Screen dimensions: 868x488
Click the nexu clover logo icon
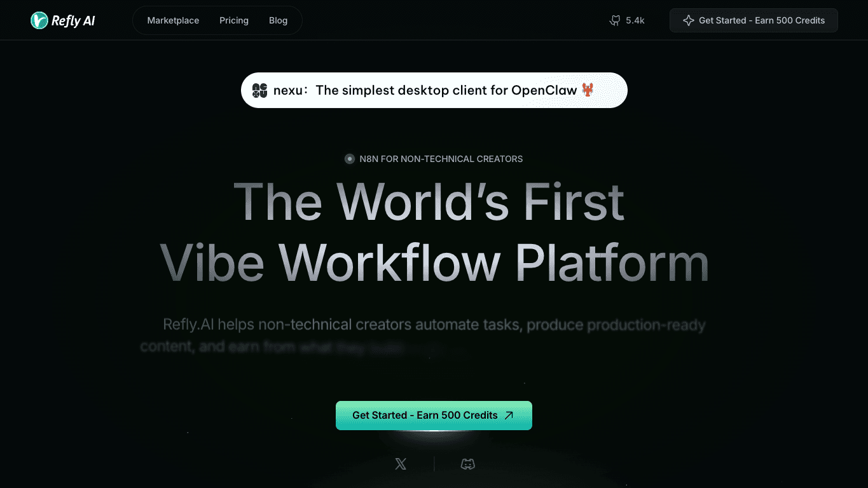coord(259,90)
